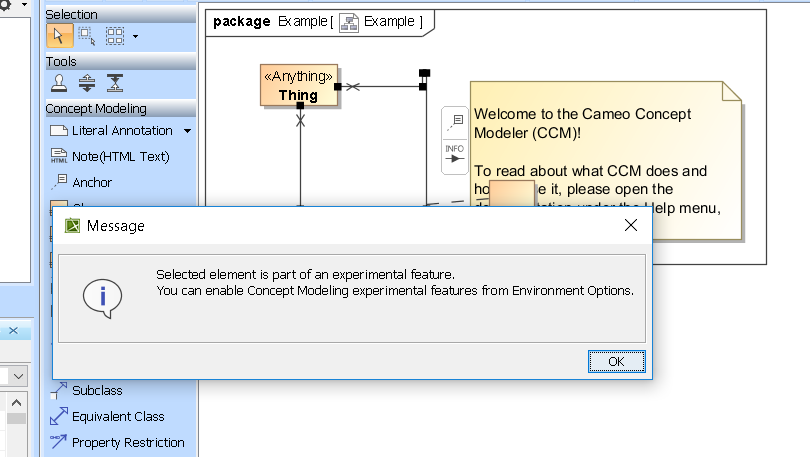Close the Message dialog with X
Image resolution: width=810 pixels, height=457 pixels.
click(x=631, y=226)
